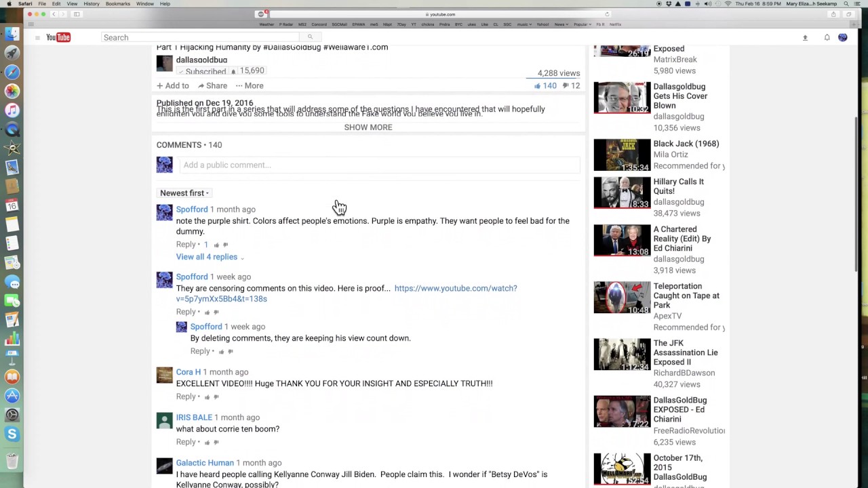
Task: Like the video with thumbs up 140
Action: [545, 86]
